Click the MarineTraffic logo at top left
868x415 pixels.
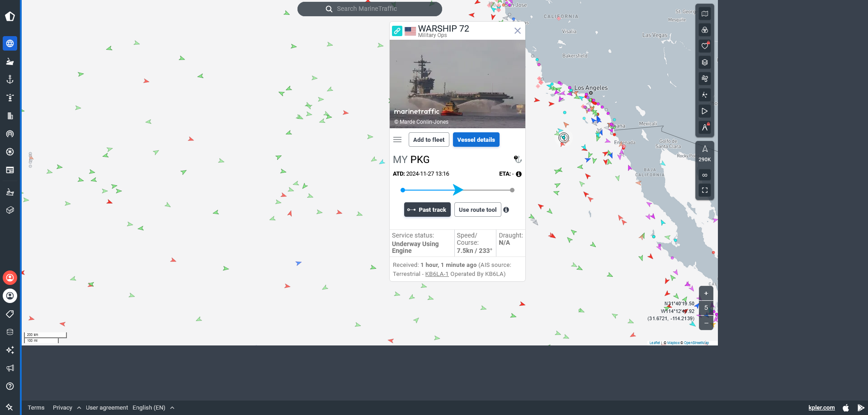tap(10, 16)
